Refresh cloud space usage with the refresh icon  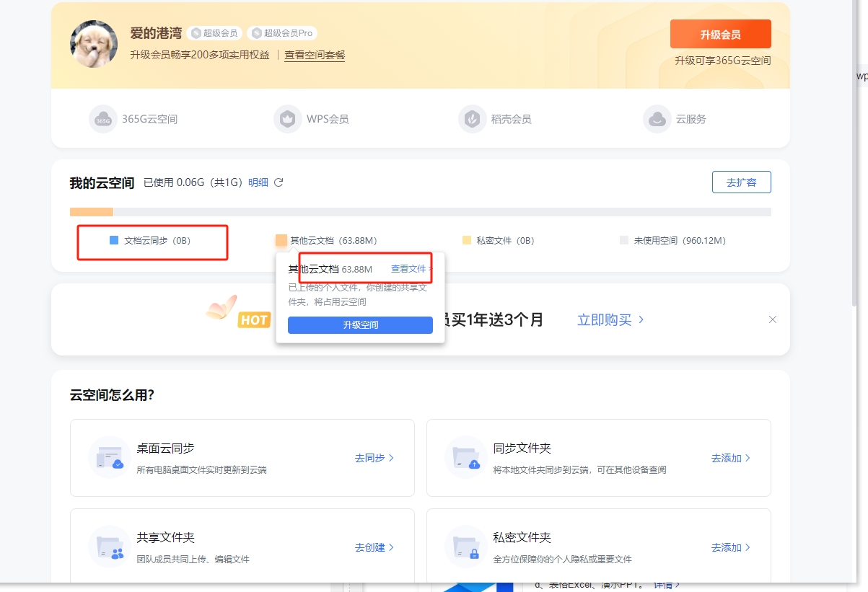(279, 182)
